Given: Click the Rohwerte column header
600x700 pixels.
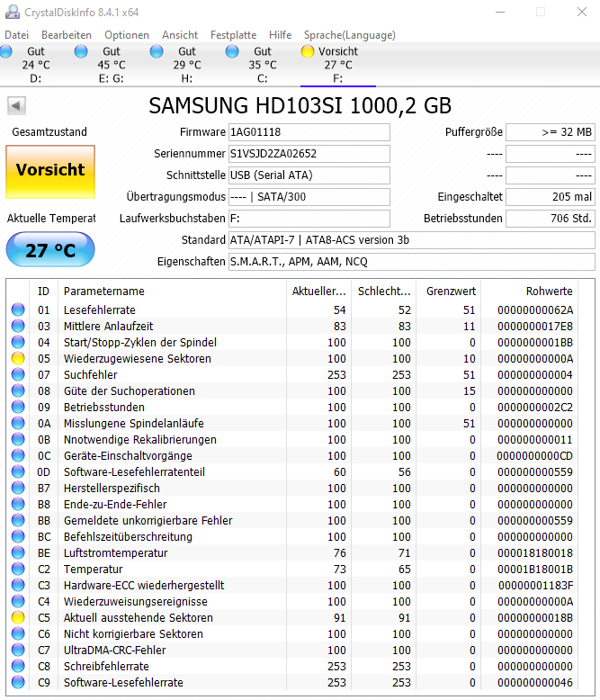Looking at the screenshot, I should point(529,292).
